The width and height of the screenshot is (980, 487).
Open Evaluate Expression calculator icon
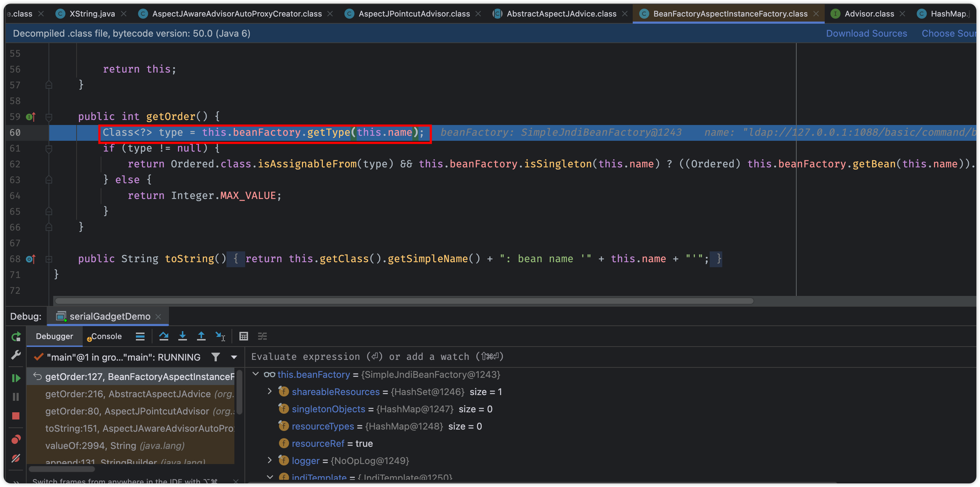(243, 337)
